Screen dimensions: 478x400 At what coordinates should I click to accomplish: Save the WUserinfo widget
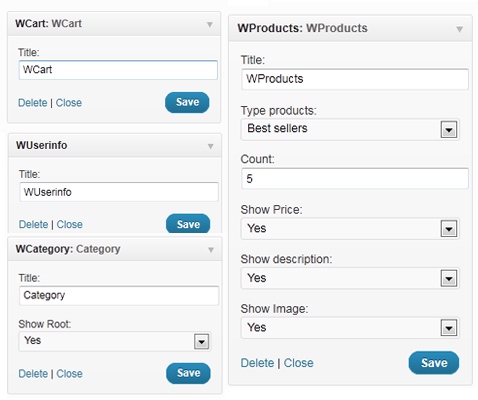(188, 224)
